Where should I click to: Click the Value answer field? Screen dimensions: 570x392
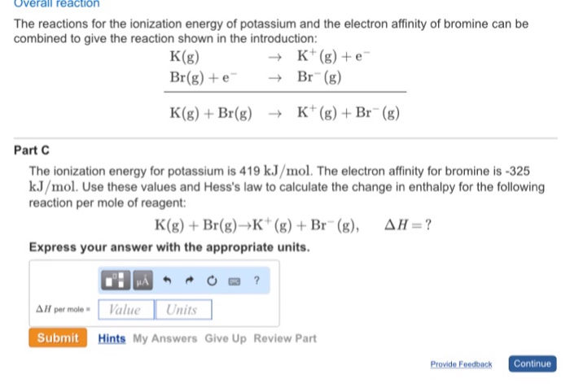pos(125,310)
